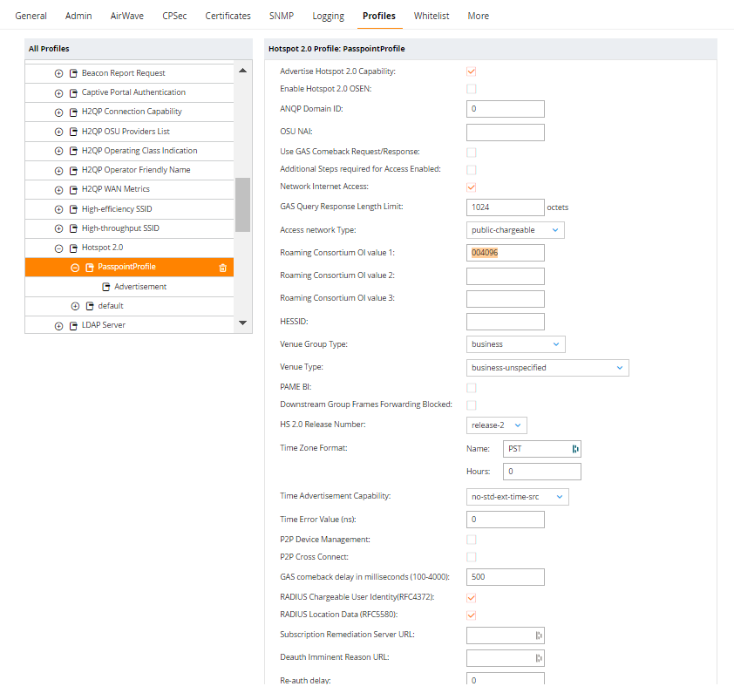Open the Access network Type dropdown
Viewport: 734px width, 700px height.
tap(515, 230)
